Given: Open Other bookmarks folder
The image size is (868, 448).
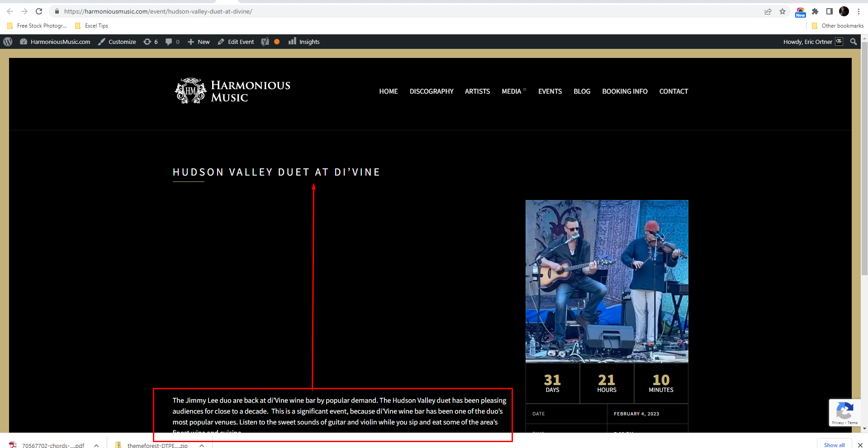Looking at the screenshot, I should 838,26.
